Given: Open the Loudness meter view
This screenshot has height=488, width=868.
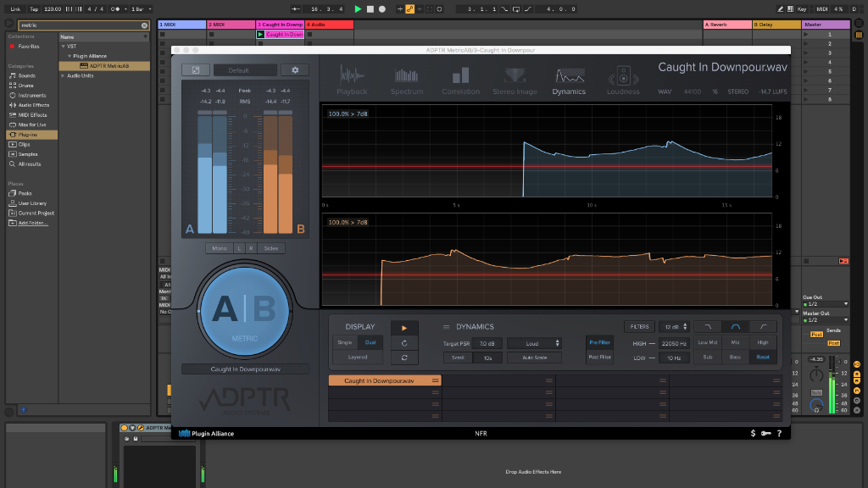Looking at the screenshot, I should (623, 80).
